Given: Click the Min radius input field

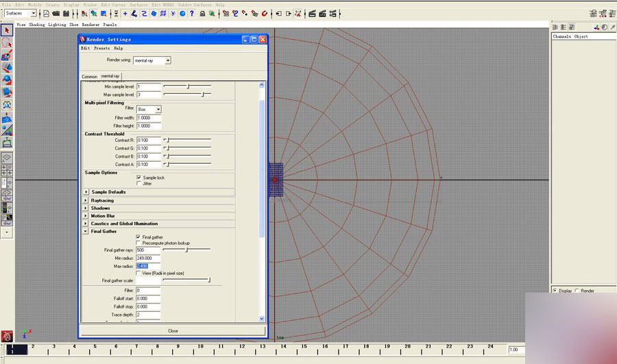Looking at the screenshot, I should pyautogui.click(x=148, y=258).
